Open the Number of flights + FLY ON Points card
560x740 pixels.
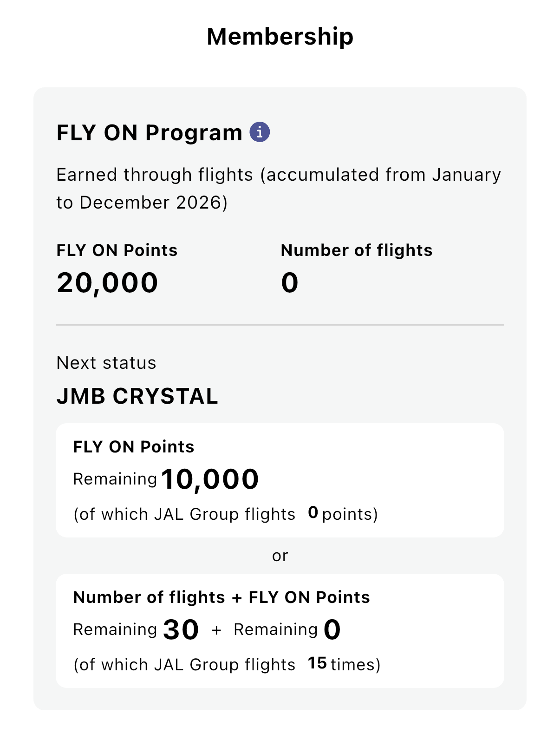coord(280,631)
